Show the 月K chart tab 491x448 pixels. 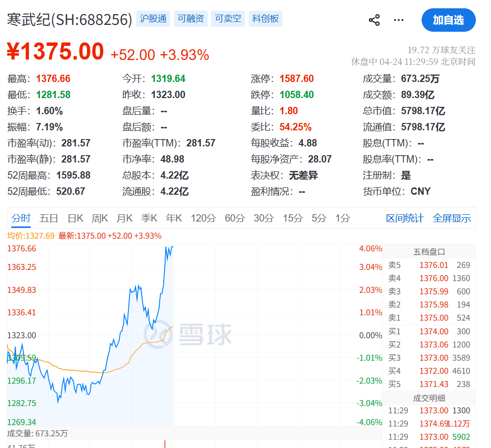pos(124,218)
